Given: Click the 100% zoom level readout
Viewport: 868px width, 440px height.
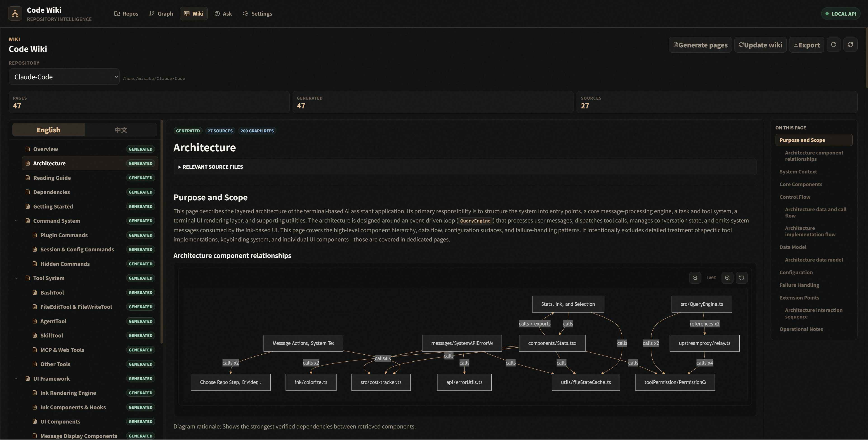Looking at the screenshot, I should coord(711,278).
